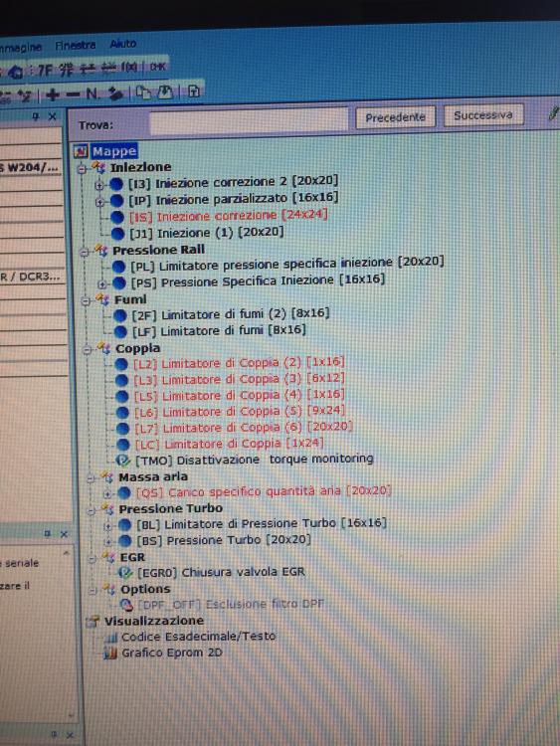Click the minus decrement toolbar icon
This screenshot has width=560, height=746.
[74, 94]
